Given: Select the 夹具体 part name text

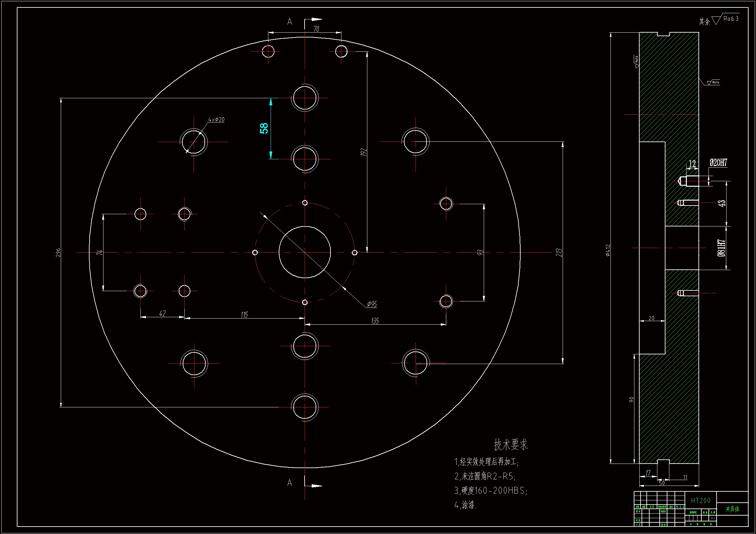Looking at the screenshot, I should (732, 509).
